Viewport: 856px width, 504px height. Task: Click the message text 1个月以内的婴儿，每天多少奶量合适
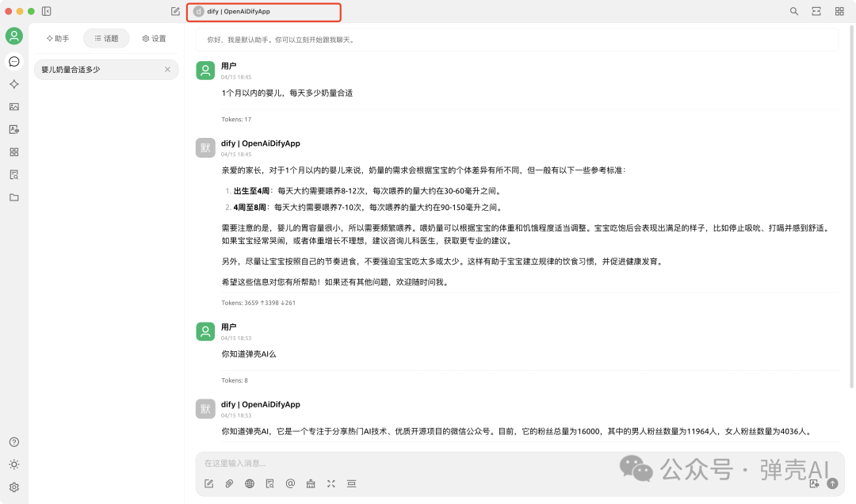(x=287, y=94)
